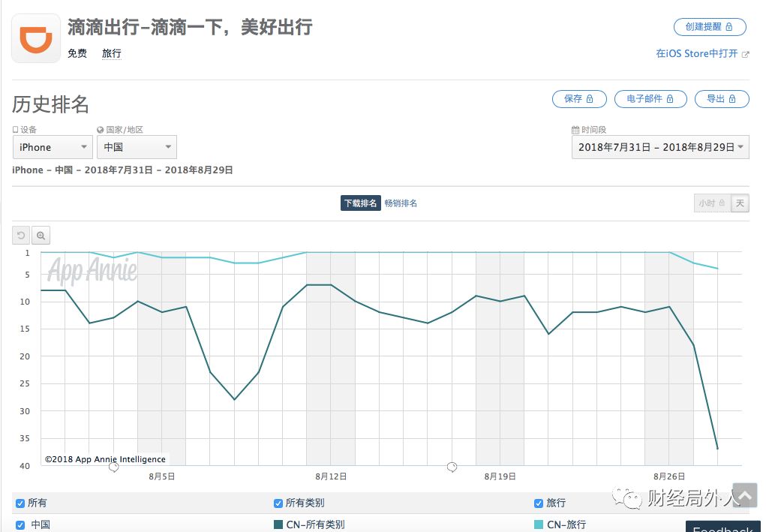Open the iPhone device dropdown
Screen dimensions: 766x532
(x=53, y=147)
